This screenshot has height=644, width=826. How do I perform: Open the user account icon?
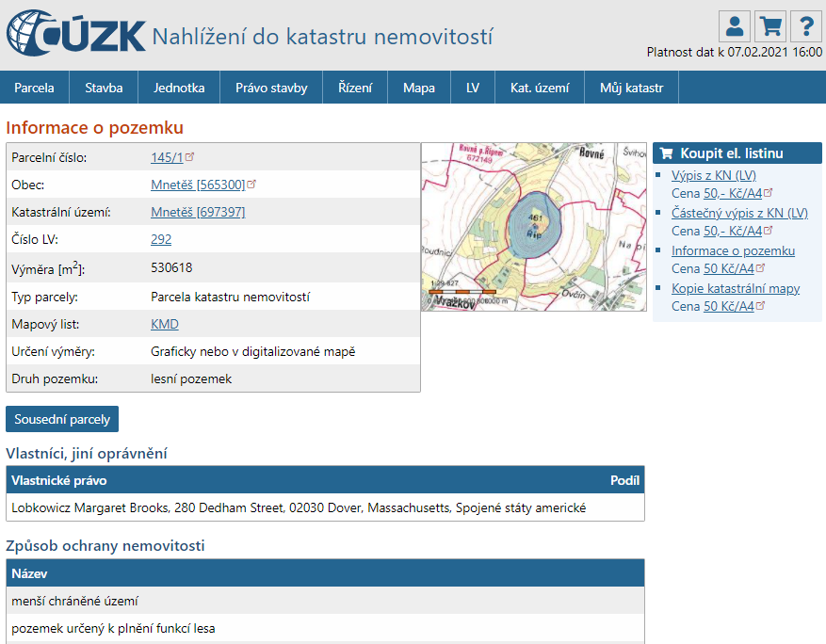[x=735, y=26]
